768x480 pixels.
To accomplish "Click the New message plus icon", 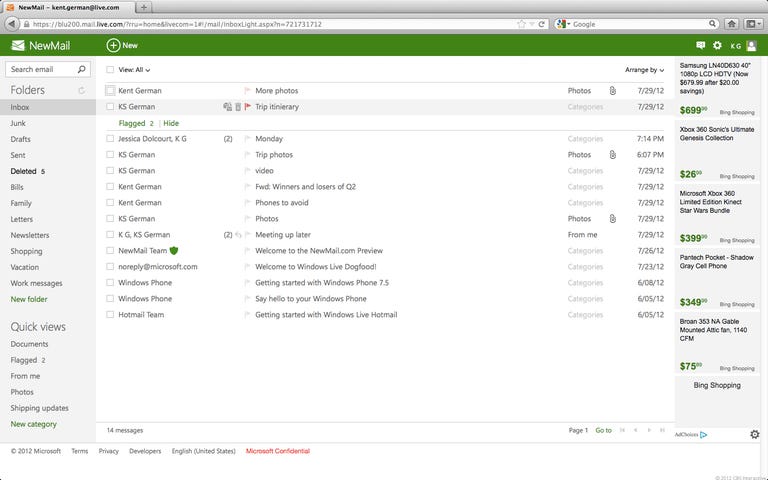I will [113, 45].
